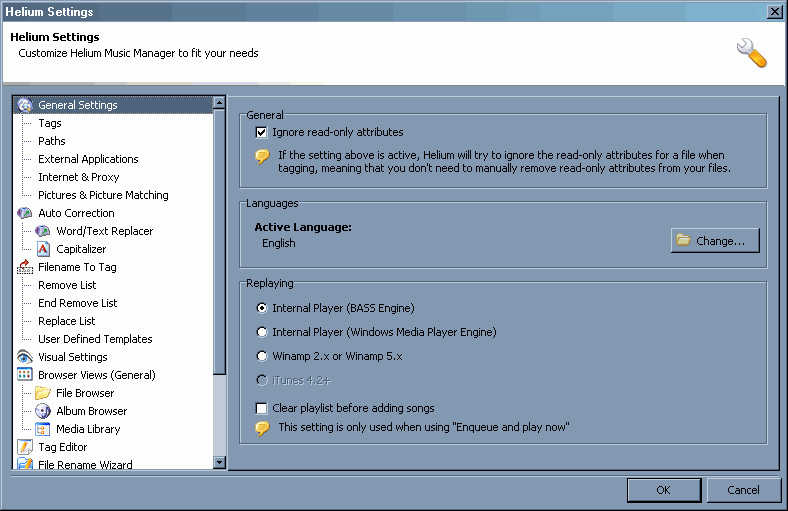Close the Helium Settings dialog
Screen dimensions: 788x511
pyautogui.click(x=775, y=12)
